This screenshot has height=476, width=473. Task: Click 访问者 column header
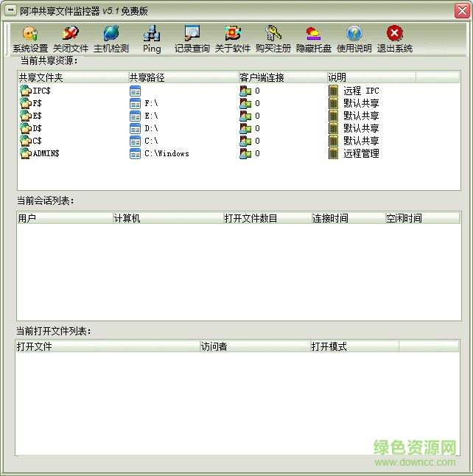point(255,346)
